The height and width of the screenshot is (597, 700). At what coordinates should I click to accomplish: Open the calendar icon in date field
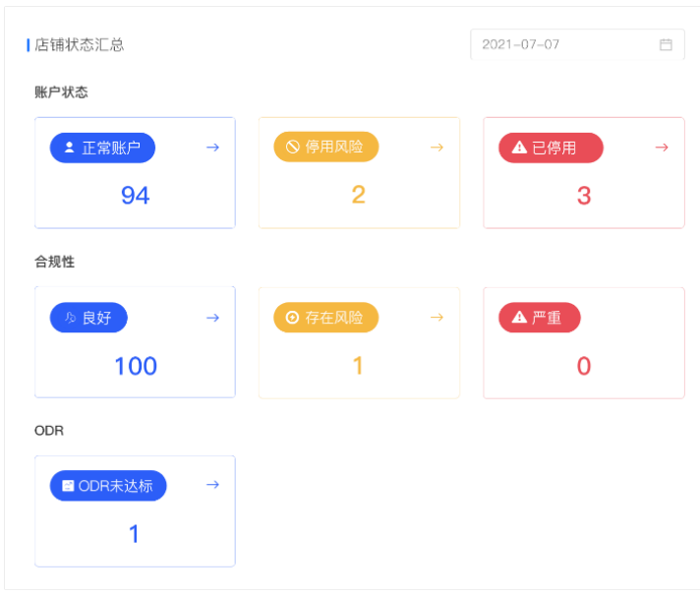[x=666, y=44]
